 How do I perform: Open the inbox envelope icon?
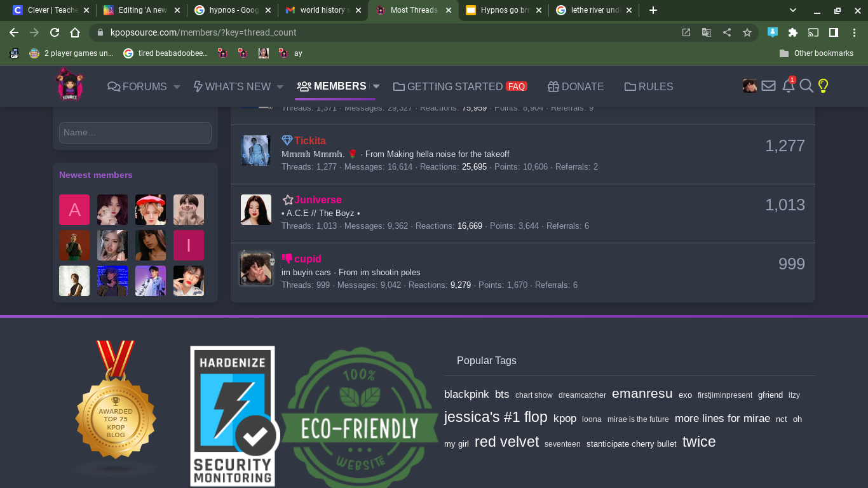(768, 86)
